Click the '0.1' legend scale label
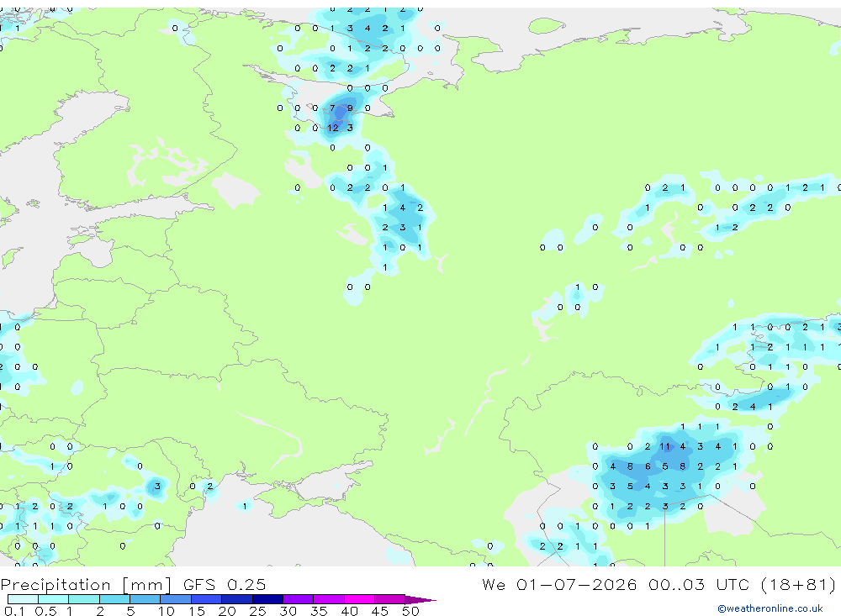This screenshot has height=616, width=841. 14,611
